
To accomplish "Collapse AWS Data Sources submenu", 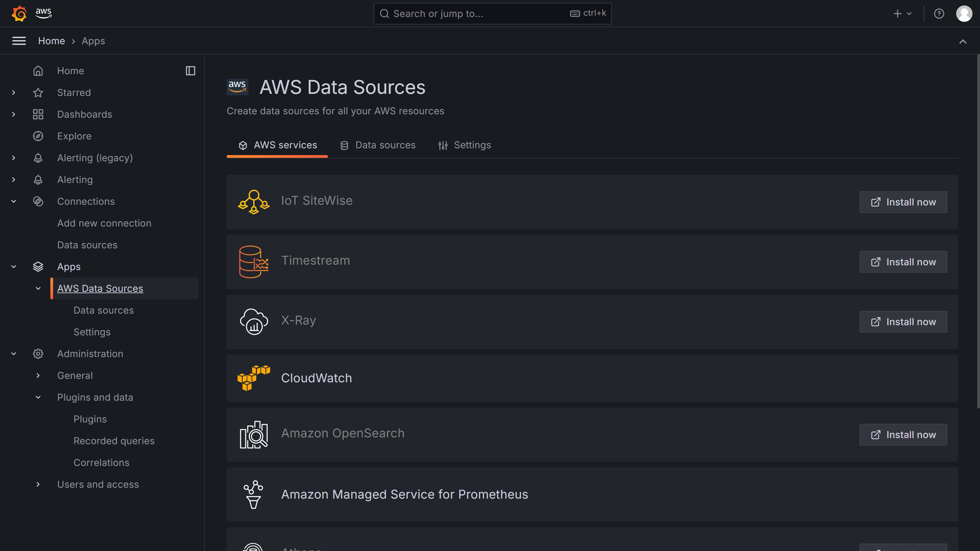I will [38, 288].
